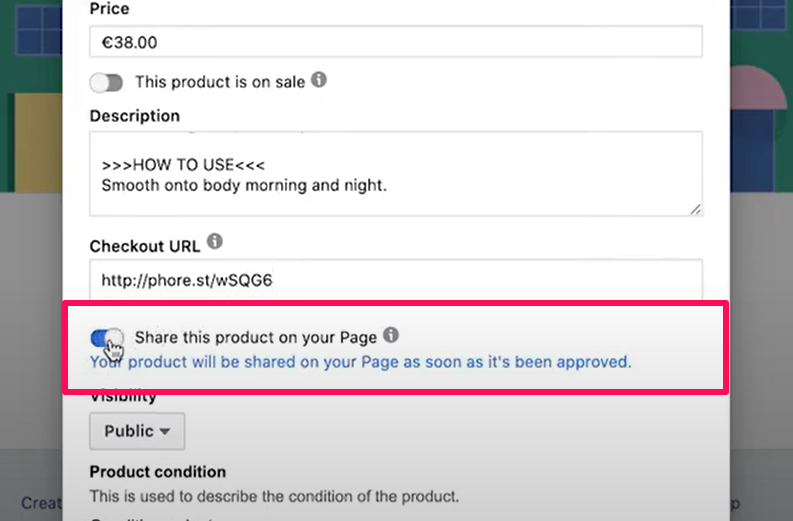
Task: Click the "Share this product on your Page" label
Action: point(257,337)
